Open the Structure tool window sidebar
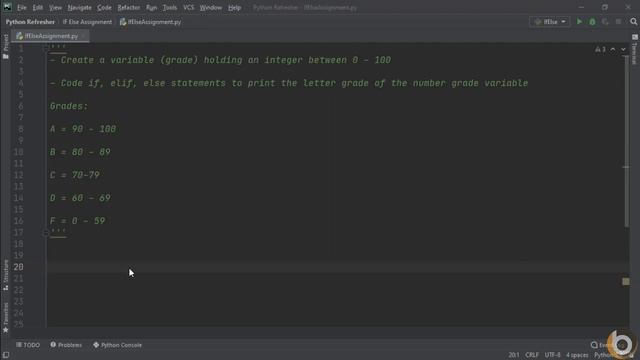Image resolution: width=640 pixels, height=360 pixels. (x=6, y=275)
